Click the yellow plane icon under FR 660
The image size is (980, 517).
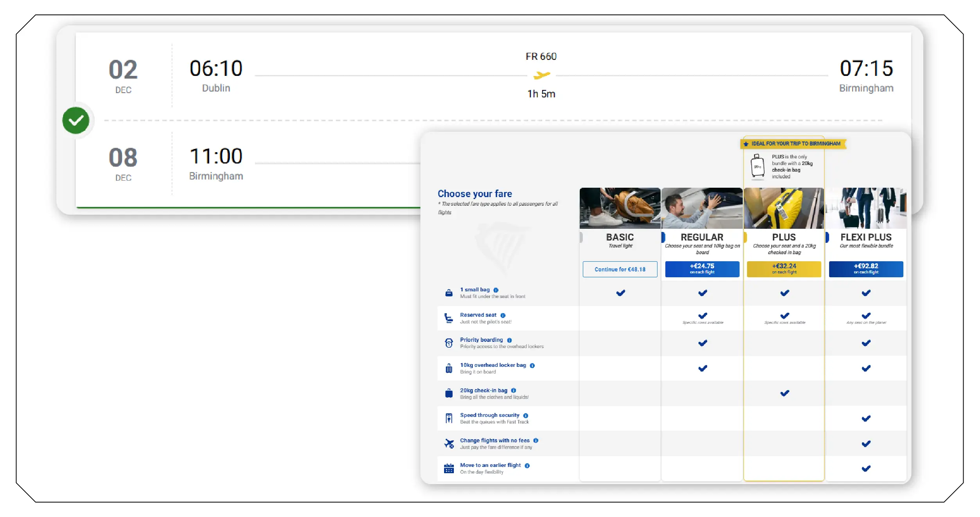click(541, 75)
